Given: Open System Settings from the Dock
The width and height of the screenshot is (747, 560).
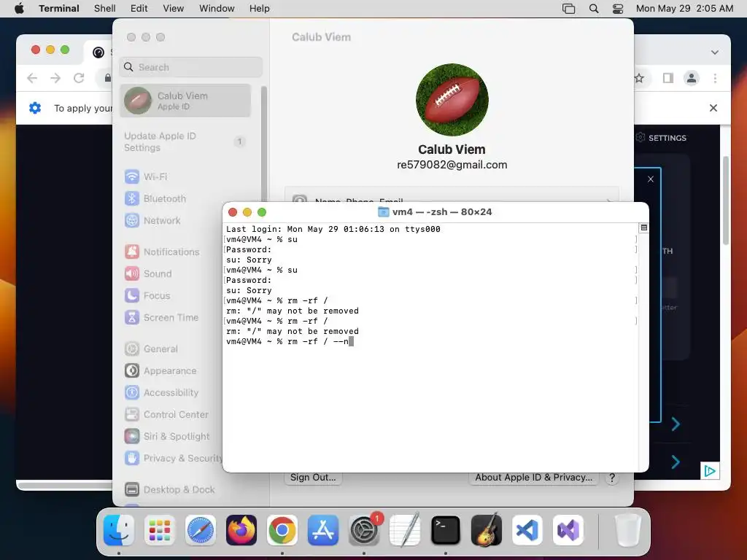Looking at the screenshot, I should click(x=364, y=530).
